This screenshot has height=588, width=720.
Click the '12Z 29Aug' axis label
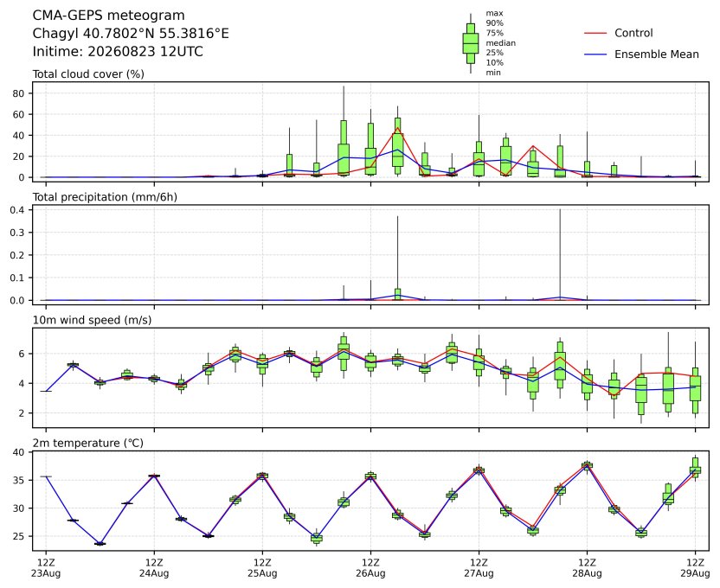pos(695,568)
